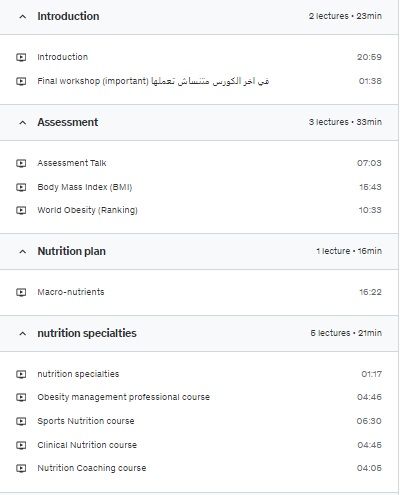Collapse the nutrition specialties section chevron
The image size is (401, 495).
(23, 333)
